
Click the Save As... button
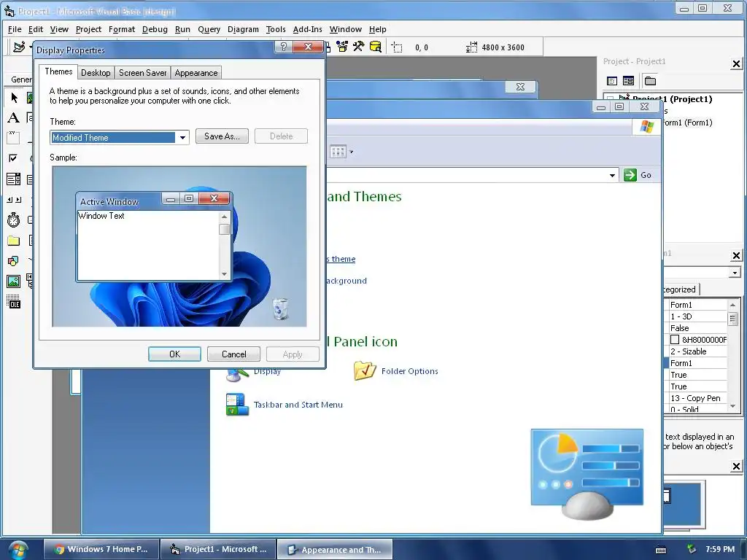point(222,136)
